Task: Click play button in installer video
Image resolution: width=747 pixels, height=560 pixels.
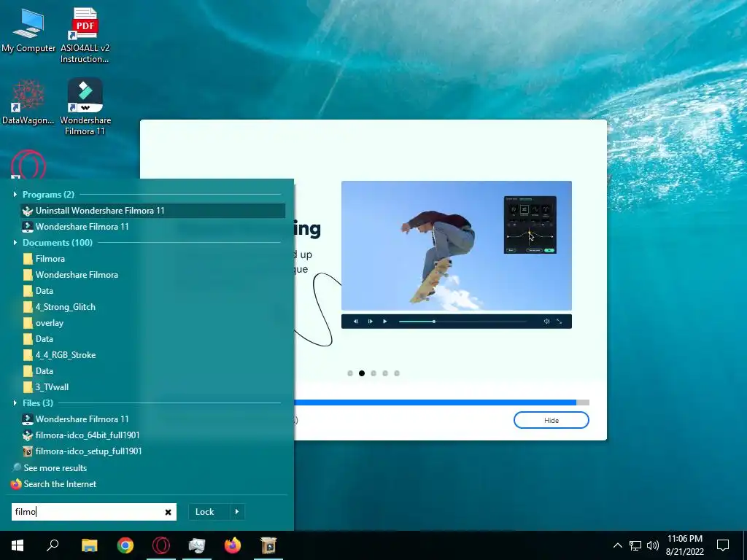Action: 385,322
